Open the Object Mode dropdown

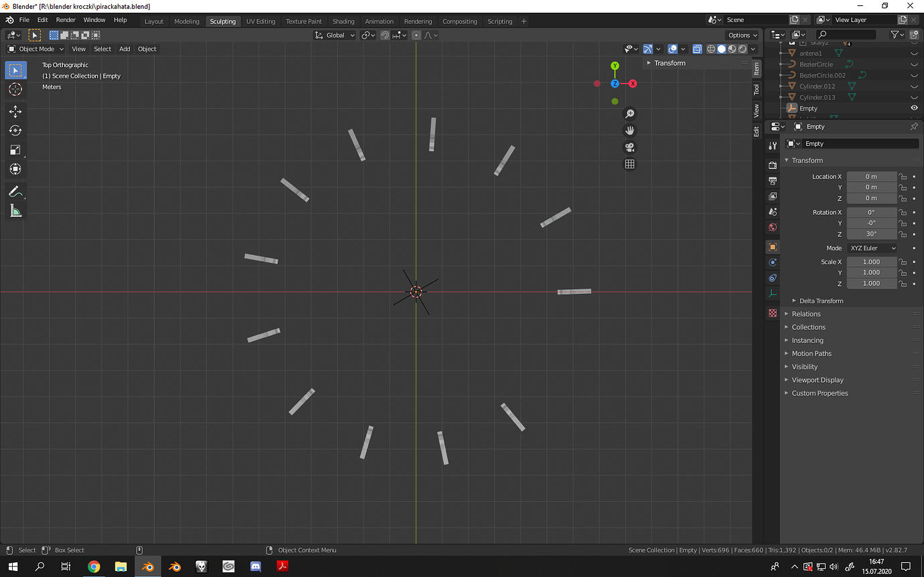pos(36,49)
